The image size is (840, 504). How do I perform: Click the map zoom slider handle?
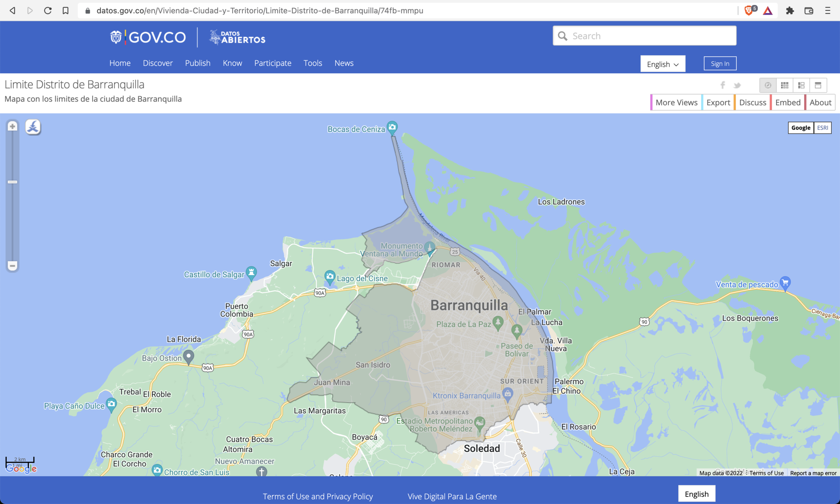coord(12,182)
